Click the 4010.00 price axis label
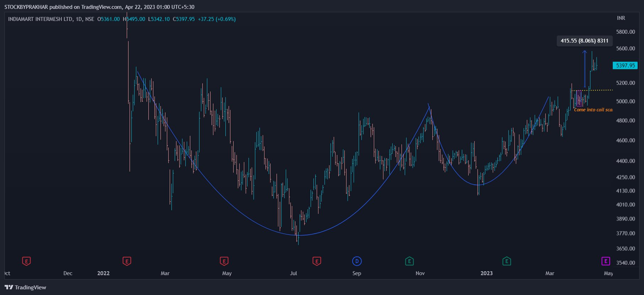This screenshot has height=295, width=644. tap(626, 205)
